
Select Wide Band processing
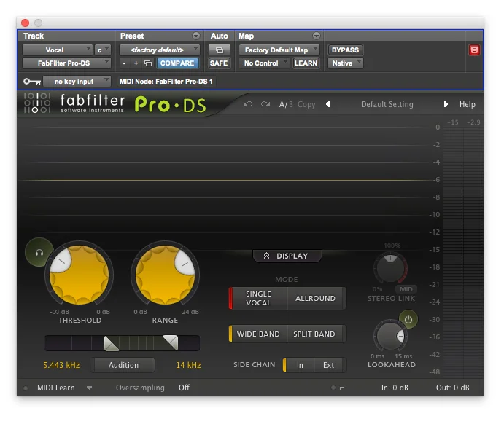[x=258, y=334]
